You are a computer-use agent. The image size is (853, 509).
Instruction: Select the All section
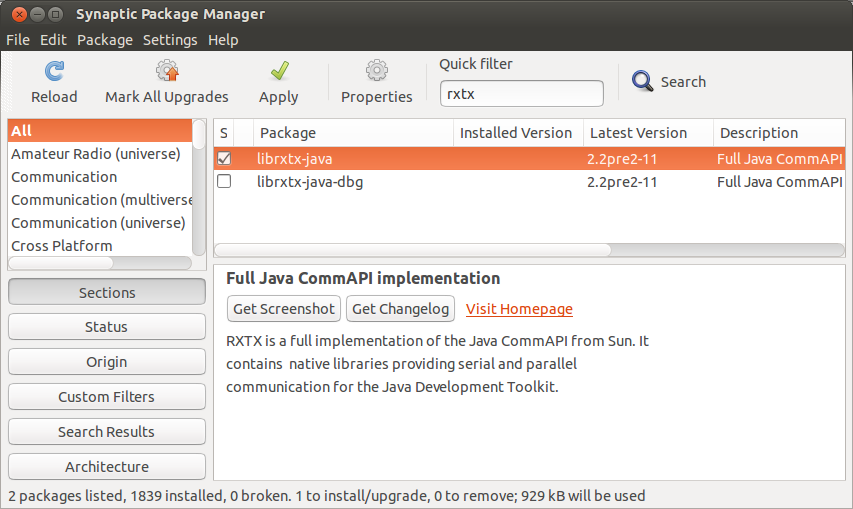100,131
